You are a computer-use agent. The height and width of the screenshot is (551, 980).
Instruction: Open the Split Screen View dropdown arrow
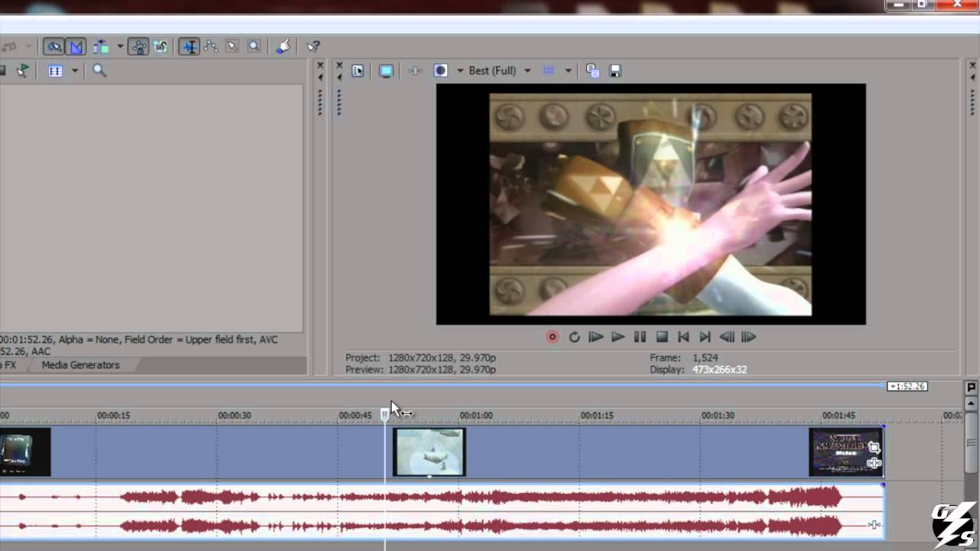(x=460, y=70)
